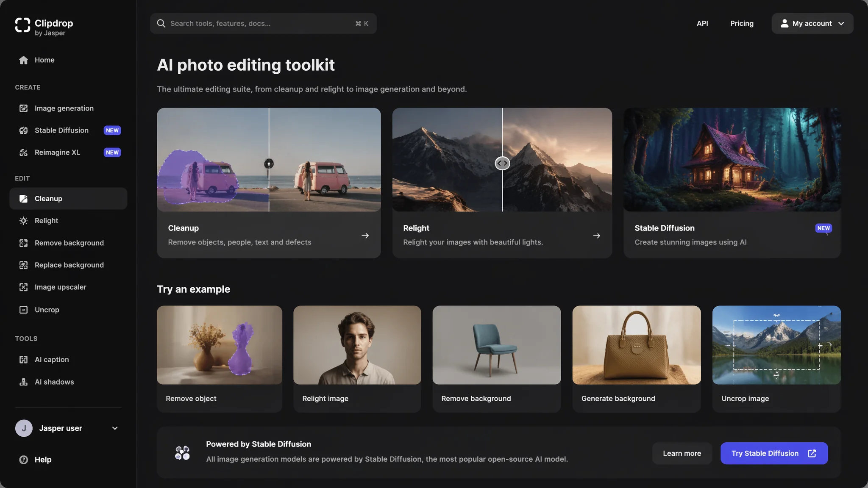Viewport: 868px width, 488px height.
Task: Click the Relight before/after slider handle
Action: pyautogui.click(x=502, y=163)
